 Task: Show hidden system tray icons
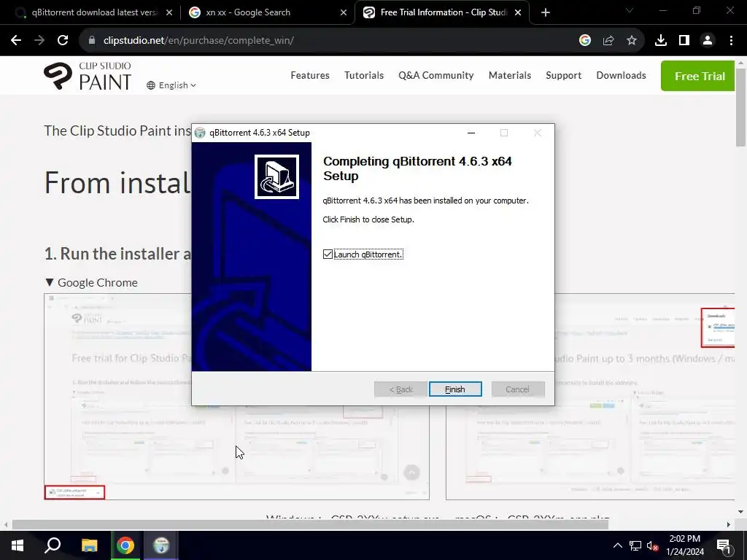617,545
